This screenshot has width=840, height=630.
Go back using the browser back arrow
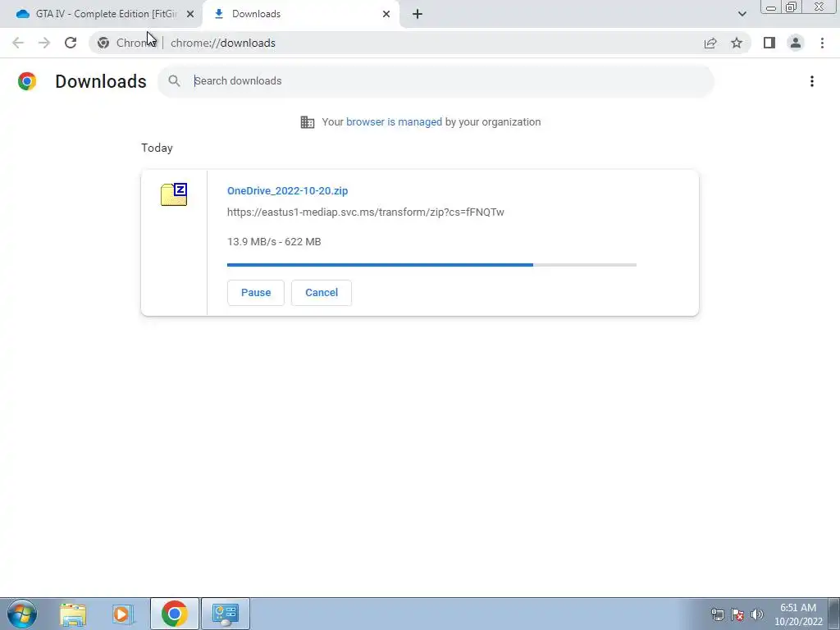[18, 43]
